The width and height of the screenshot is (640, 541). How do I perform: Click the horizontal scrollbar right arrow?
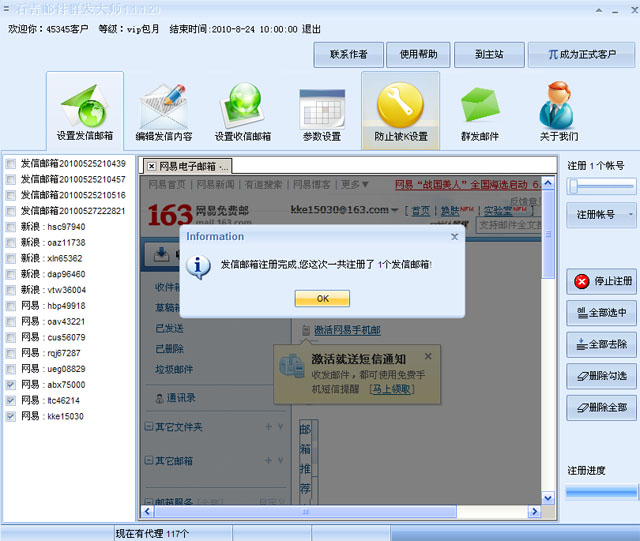(x=534, y=511)
